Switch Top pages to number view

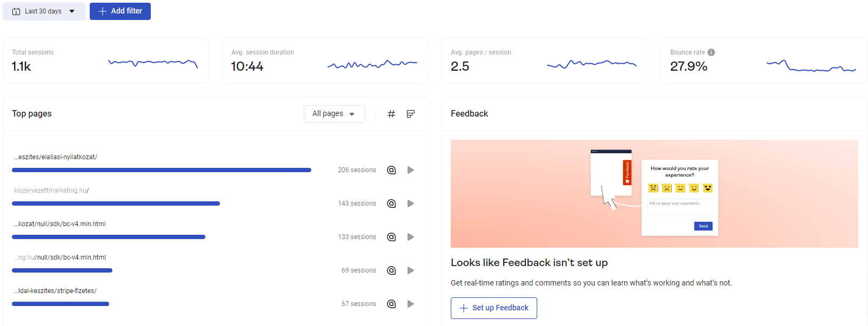[391, 114]
